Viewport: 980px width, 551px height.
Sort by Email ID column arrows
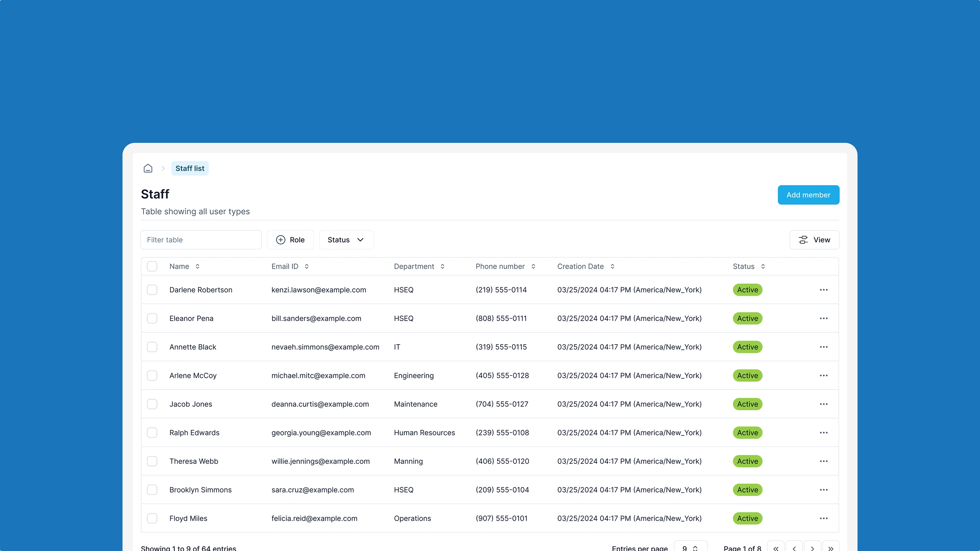pos(307,266)
